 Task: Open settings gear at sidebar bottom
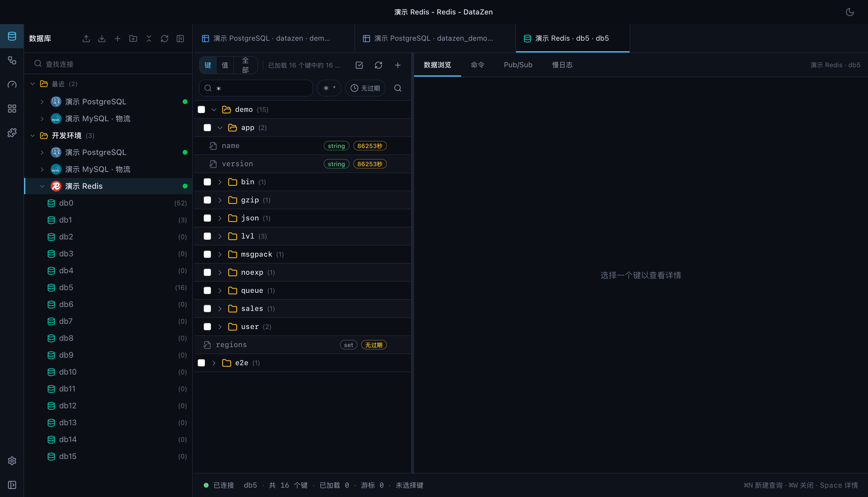pyautogui.click(x=12, y=461)
